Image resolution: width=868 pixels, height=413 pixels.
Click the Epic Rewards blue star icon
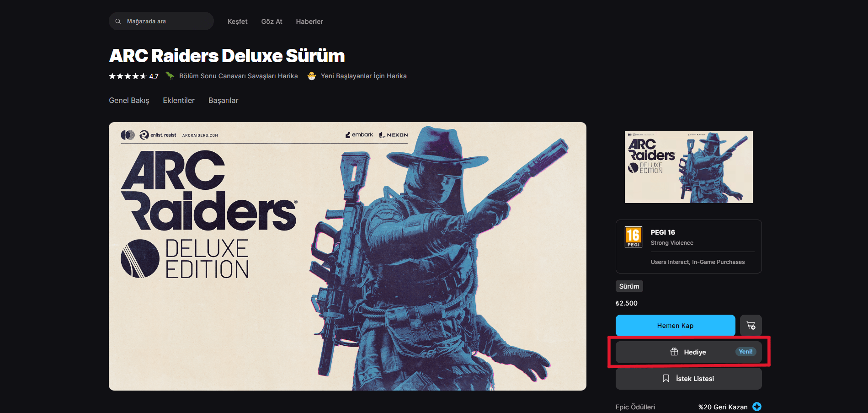757,407
